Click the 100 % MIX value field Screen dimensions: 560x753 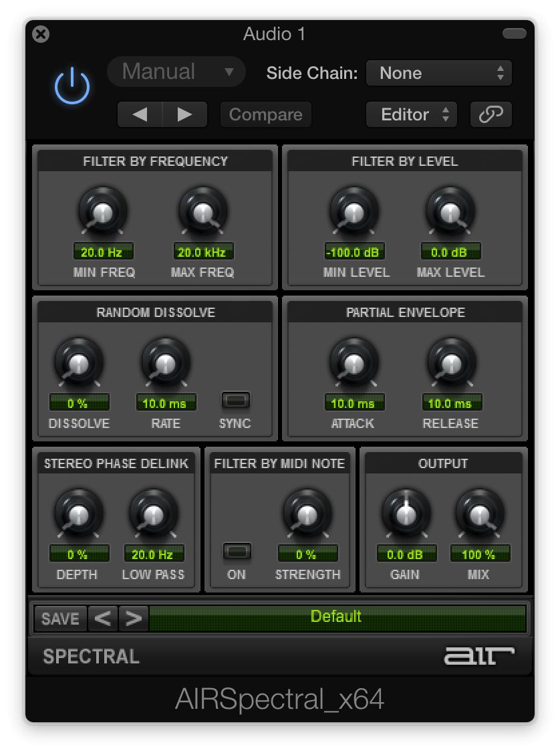click(480, 554)
